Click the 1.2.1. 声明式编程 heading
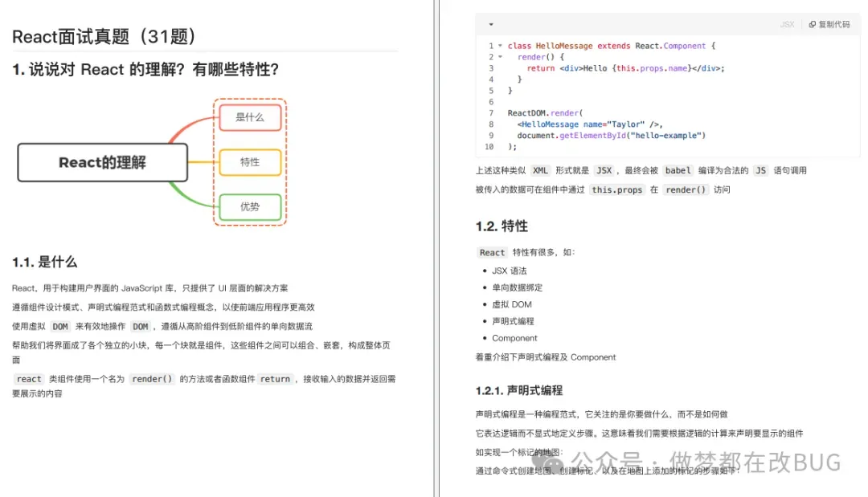The height and width of the screenshot is (497, 868). click(x=518, y=390)
